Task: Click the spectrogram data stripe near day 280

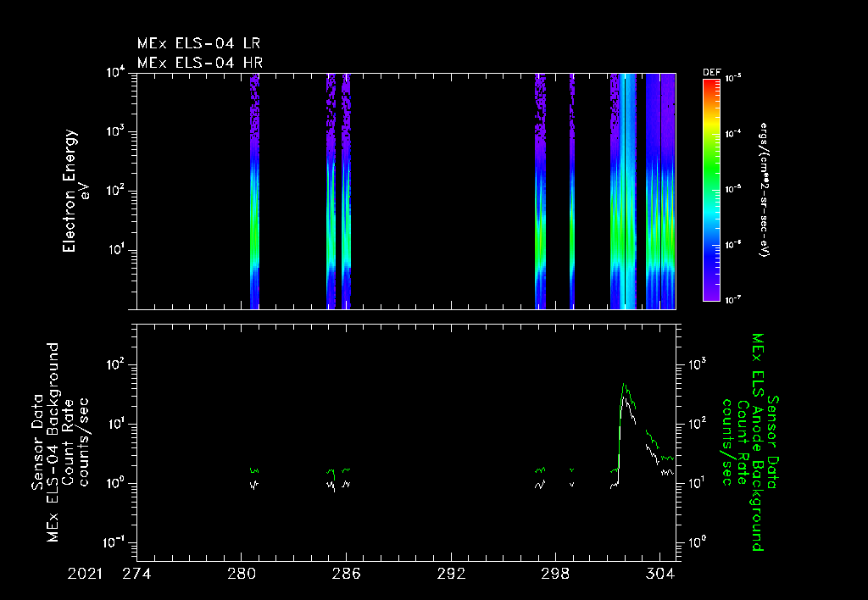Action: click(x=254, y=191)
